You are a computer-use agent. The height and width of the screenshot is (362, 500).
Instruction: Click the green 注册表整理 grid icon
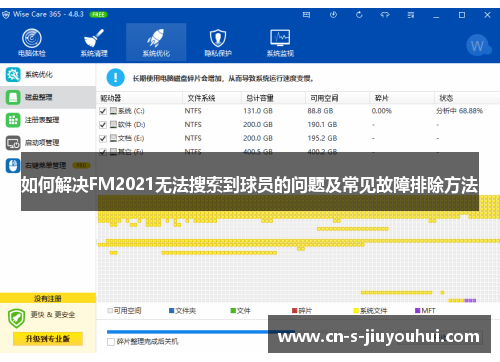13,120
